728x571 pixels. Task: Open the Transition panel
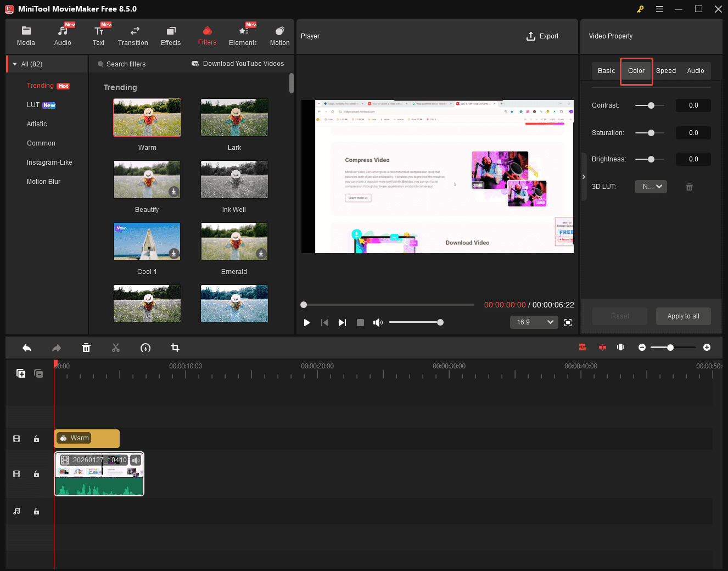tap(133, 34)
